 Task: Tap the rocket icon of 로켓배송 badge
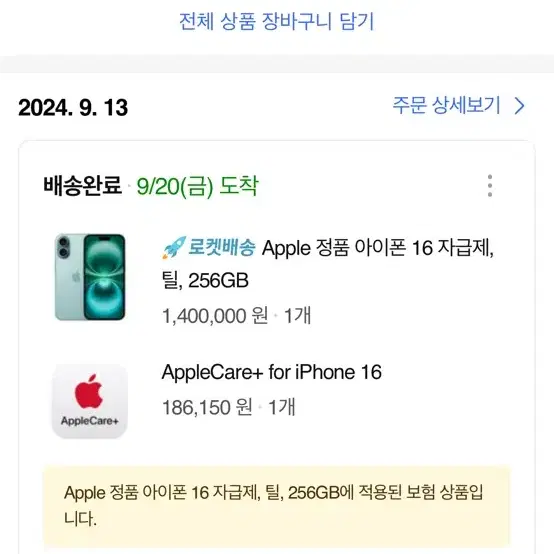[174, 247]
